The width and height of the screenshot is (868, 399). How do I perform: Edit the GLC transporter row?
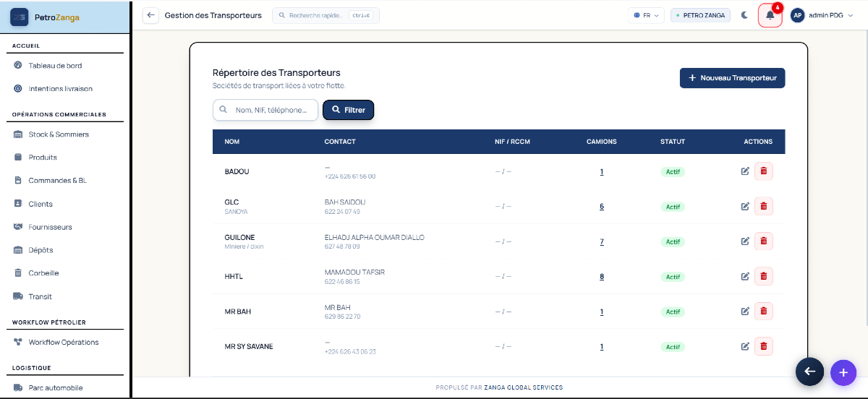745,207
